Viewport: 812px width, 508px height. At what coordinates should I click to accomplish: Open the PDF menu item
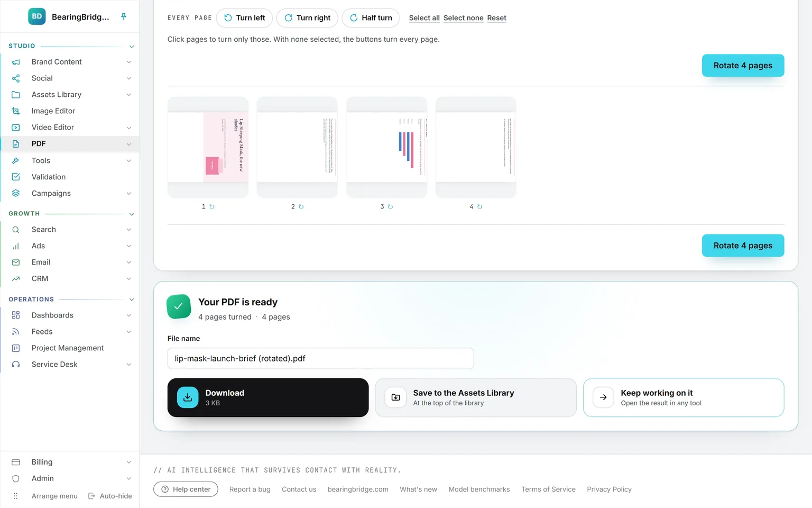70,144
